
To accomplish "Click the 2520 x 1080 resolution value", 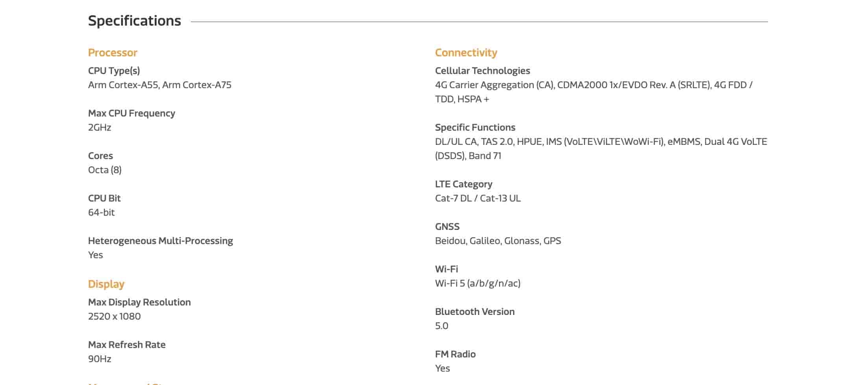I will click(114, 317).
